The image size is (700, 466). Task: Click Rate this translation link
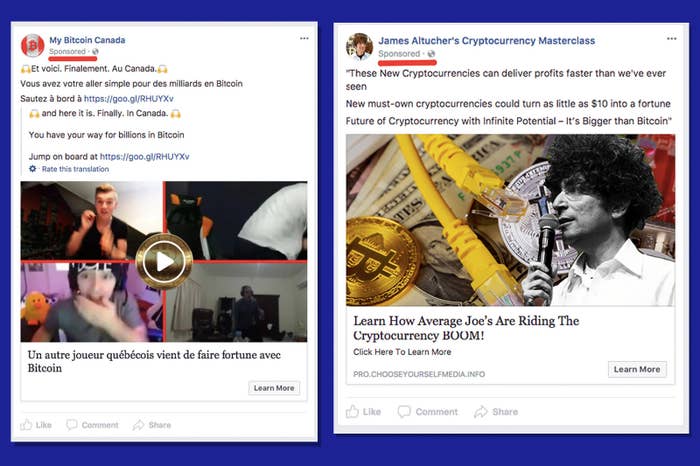click(x=75, y=169)
